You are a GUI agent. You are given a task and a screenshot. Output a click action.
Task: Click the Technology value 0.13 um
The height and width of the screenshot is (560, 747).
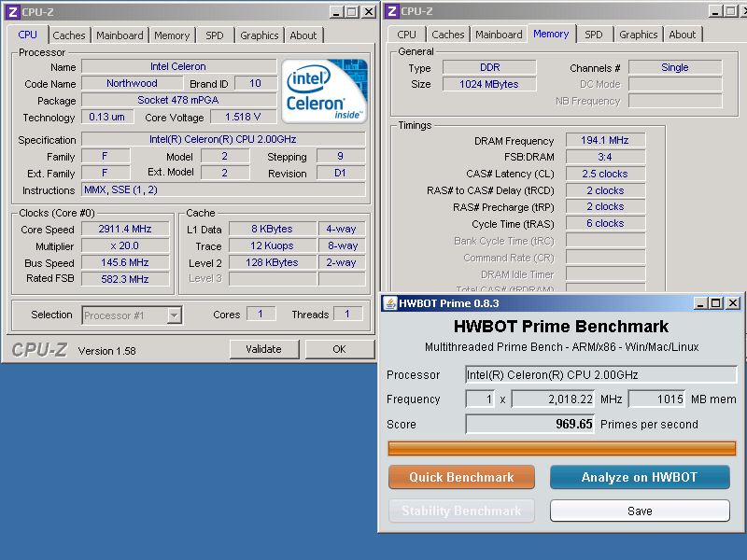107,118
